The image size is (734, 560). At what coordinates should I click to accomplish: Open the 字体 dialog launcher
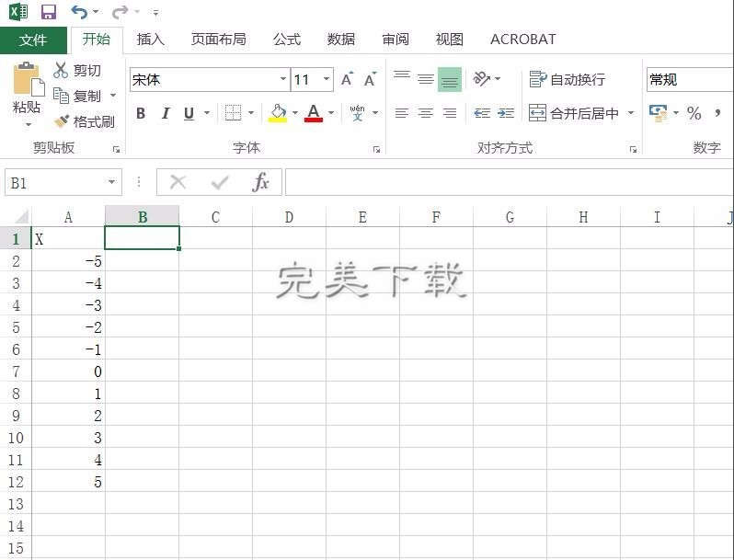(x=376, y=149)
